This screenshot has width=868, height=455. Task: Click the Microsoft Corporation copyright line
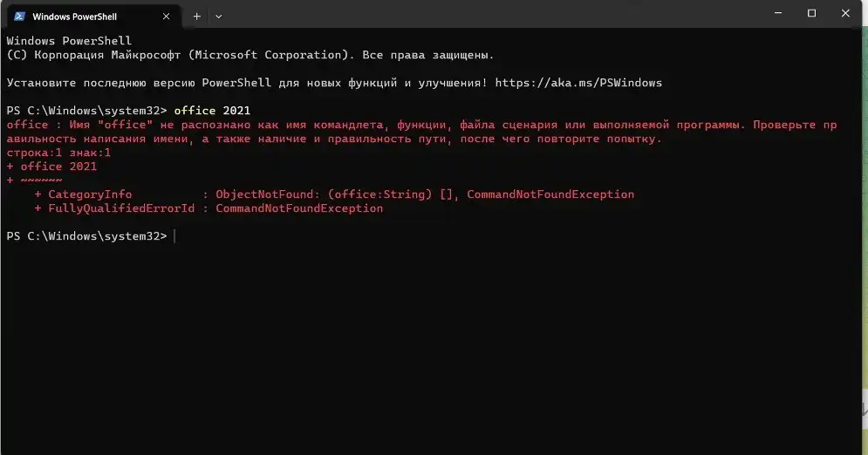pyautogui.click(x=250, y=55)
